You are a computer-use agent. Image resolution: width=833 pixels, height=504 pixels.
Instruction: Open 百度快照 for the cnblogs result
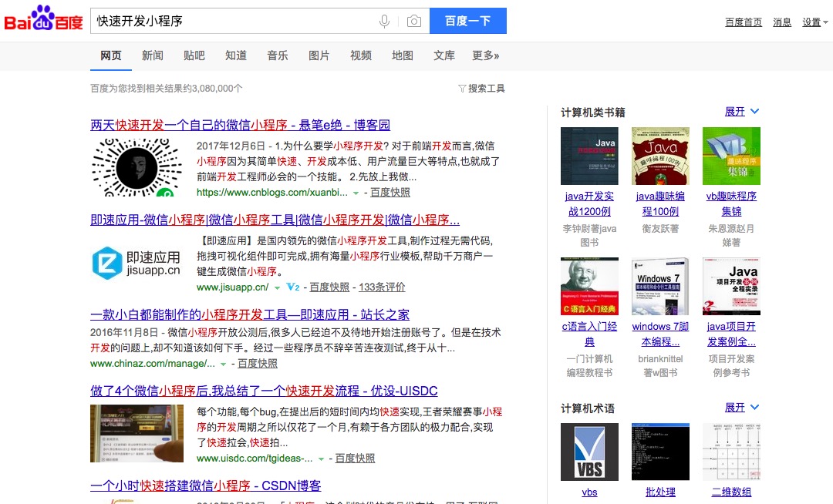point(390,193)
